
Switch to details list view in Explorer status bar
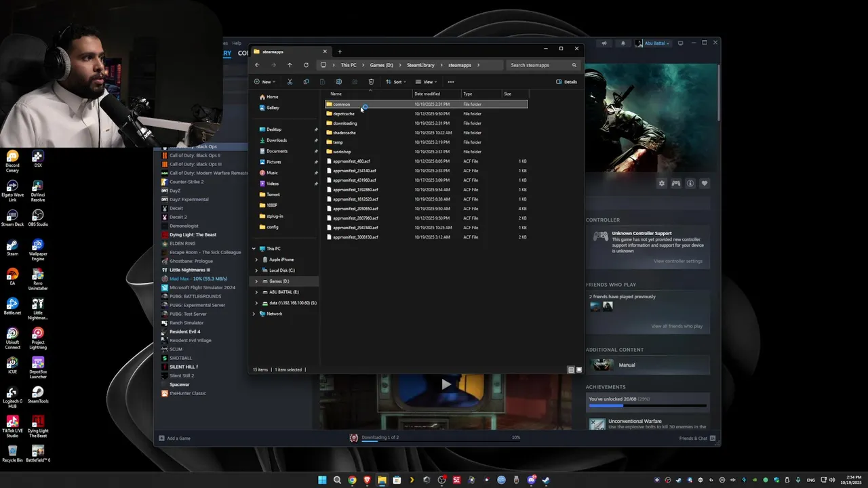click(x=571, y=370)
